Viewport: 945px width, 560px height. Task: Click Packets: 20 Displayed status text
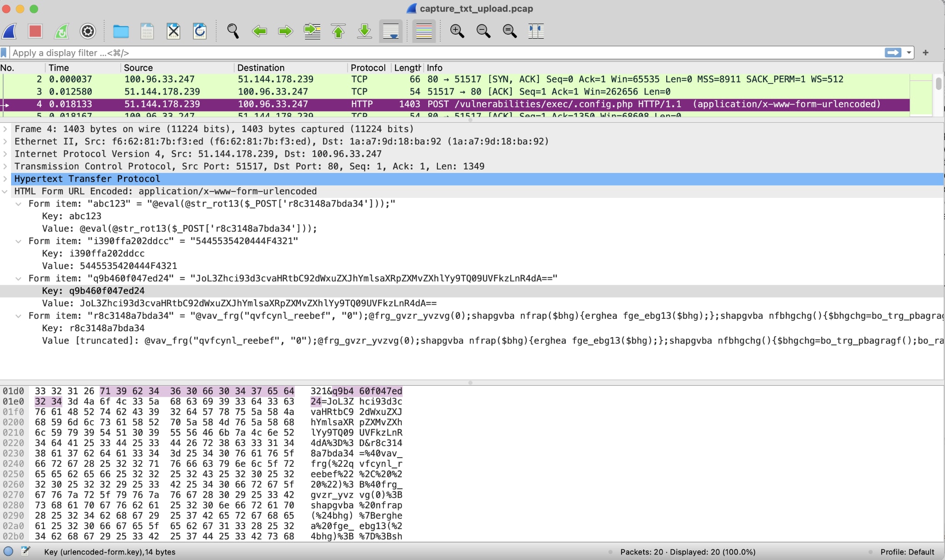pyautogui.click(x=688, y=552)
